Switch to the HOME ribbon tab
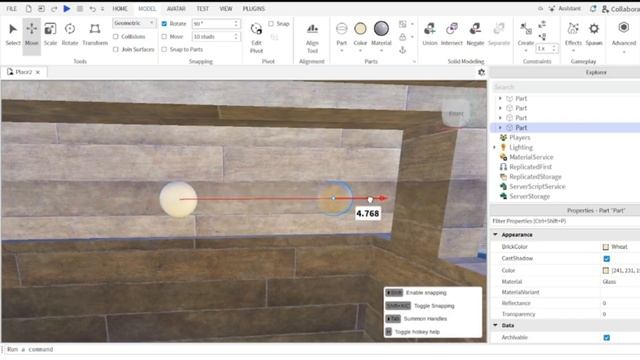Viewport: 640px width, 360px height. (120, 9)
